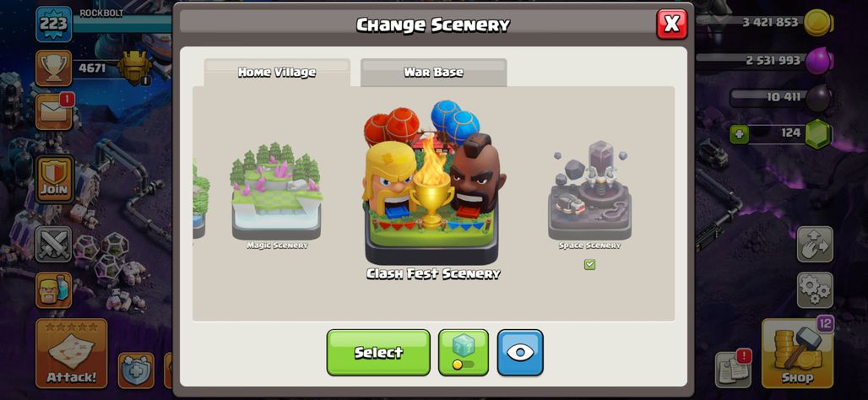
Task: Open the settings gears icon
Action: (815, 290)
